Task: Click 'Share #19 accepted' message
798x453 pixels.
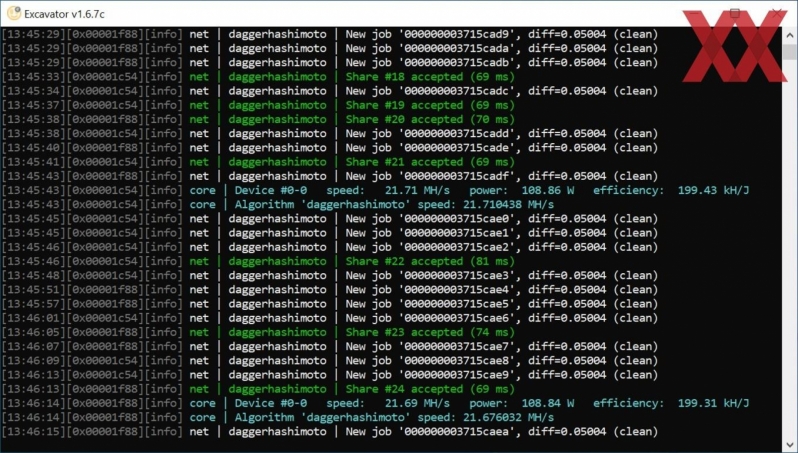Action: coord(404,105)
